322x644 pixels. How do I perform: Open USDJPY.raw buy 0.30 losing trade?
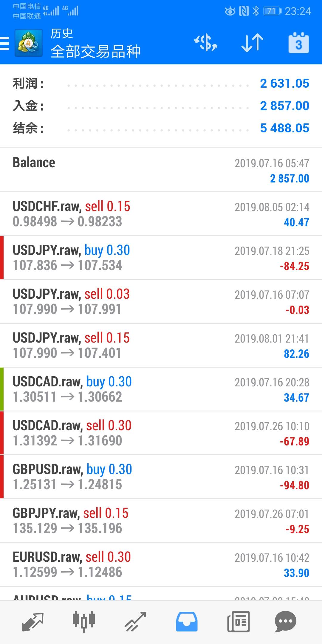(x=161, y=258)
